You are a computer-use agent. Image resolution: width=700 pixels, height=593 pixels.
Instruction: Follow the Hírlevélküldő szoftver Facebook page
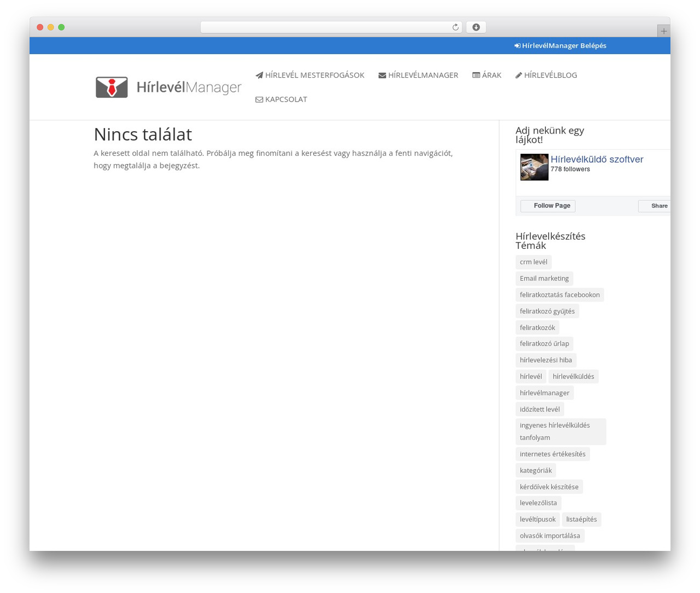tap(548, 206)
